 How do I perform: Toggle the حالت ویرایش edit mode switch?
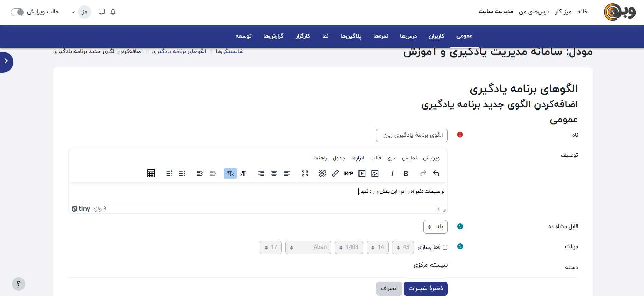[17, 12]
